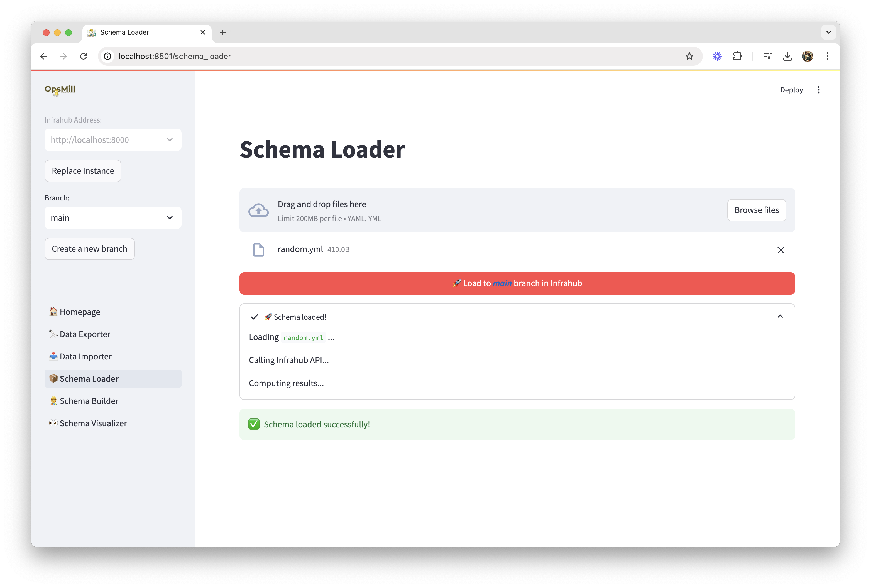
Task: Click Browse files button
Action: point(756,209)
